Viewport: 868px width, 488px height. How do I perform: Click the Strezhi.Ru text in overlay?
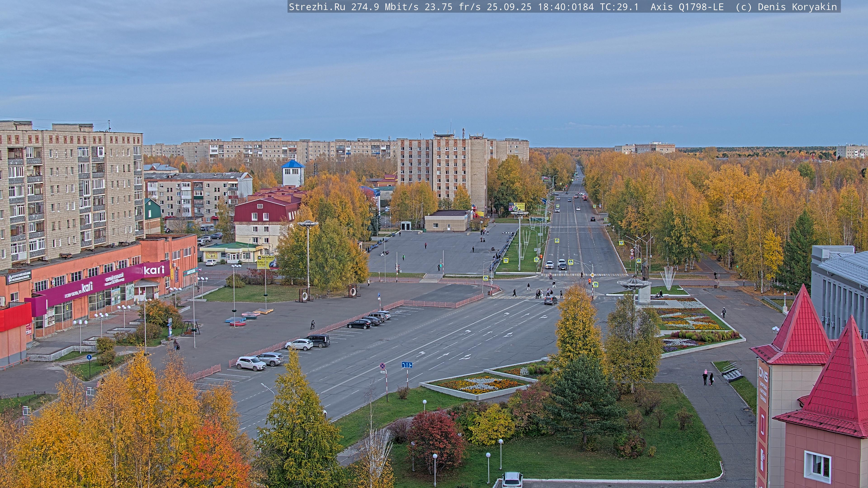coord(317,7)
